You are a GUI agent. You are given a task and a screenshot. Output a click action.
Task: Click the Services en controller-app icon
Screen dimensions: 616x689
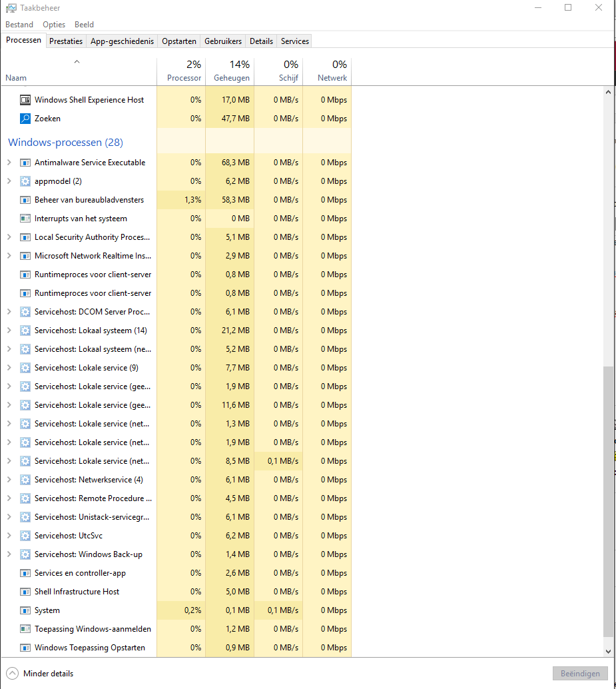click(25, 573)
